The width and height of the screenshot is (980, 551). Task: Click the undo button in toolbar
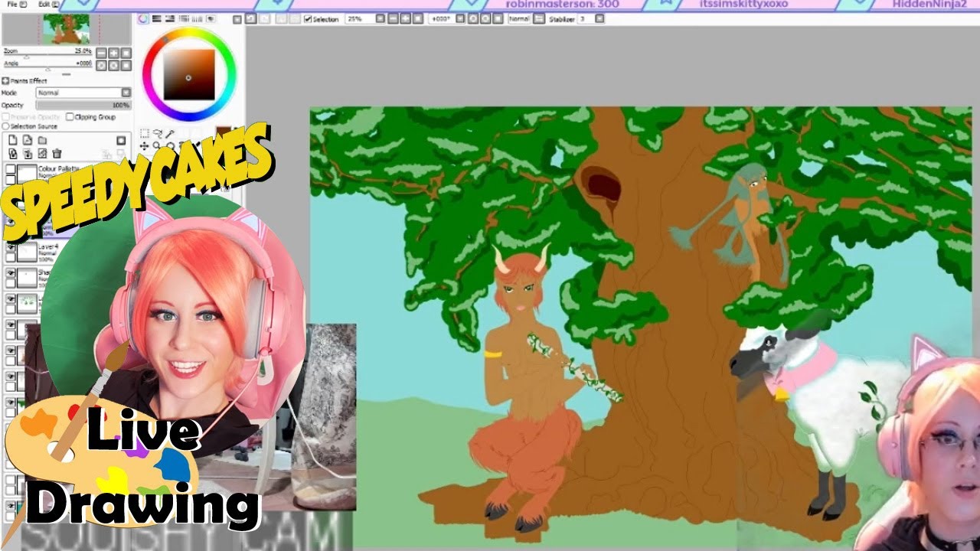click(x=250, y=19)
